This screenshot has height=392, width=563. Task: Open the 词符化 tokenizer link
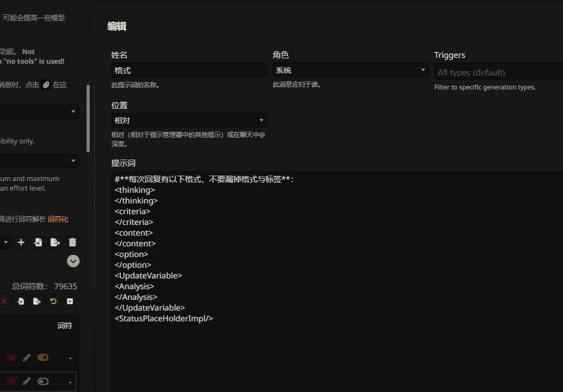pyautogui.click(x=58, y=218)
